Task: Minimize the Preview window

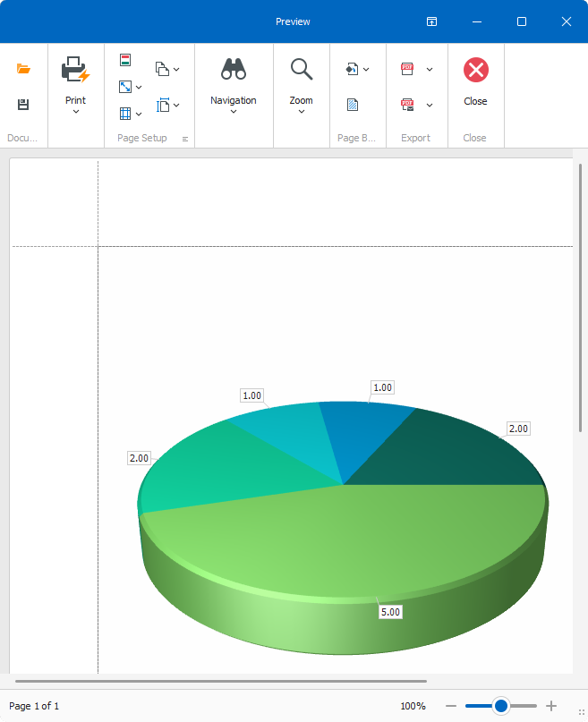Action: [x=477, y=21]
